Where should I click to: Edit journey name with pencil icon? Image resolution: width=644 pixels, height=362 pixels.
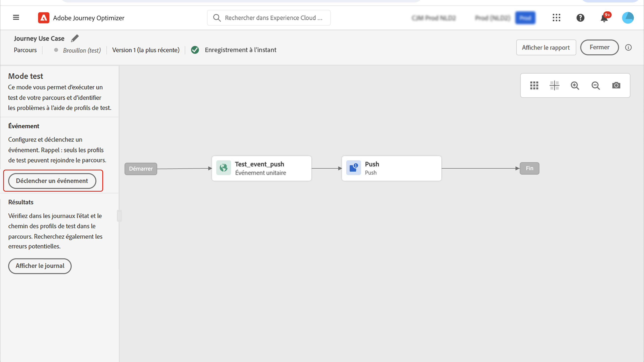75,38
